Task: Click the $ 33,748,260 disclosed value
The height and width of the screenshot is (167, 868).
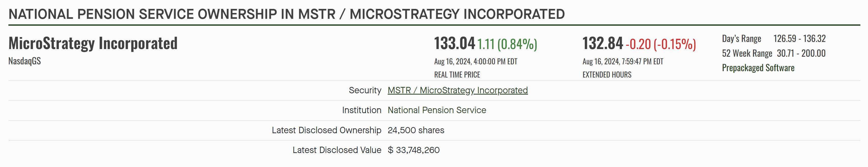Action: click(413, 150)
